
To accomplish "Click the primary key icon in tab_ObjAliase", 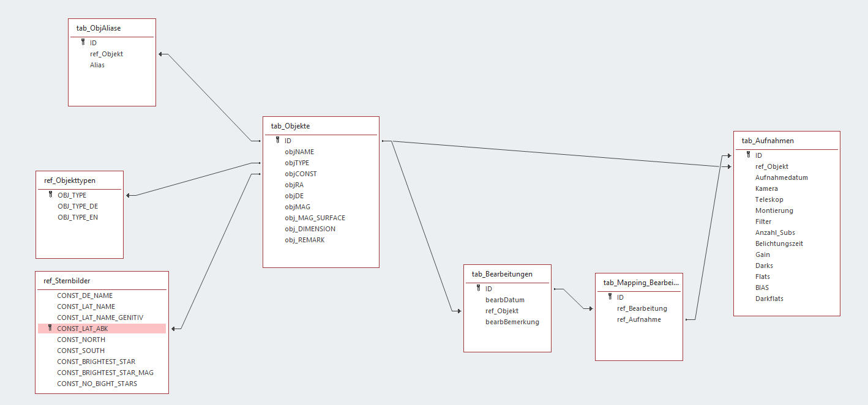I will (83, 42).
